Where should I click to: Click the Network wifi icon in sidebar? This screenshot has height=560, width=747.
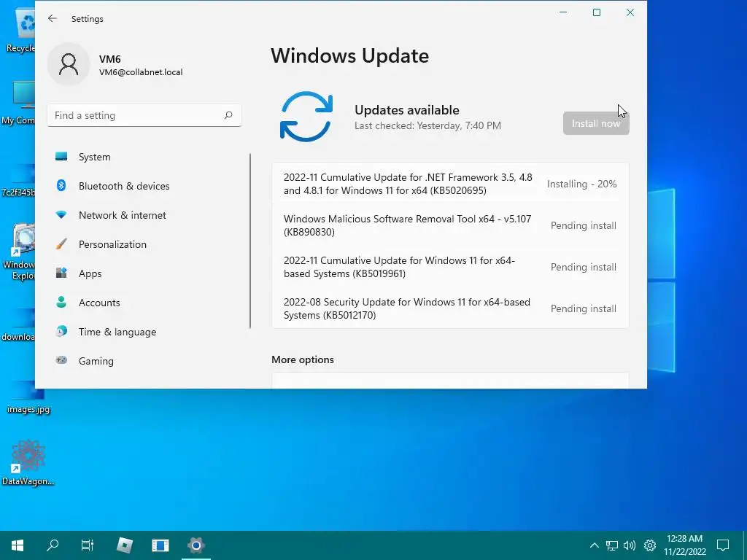(x=61, y=215)
